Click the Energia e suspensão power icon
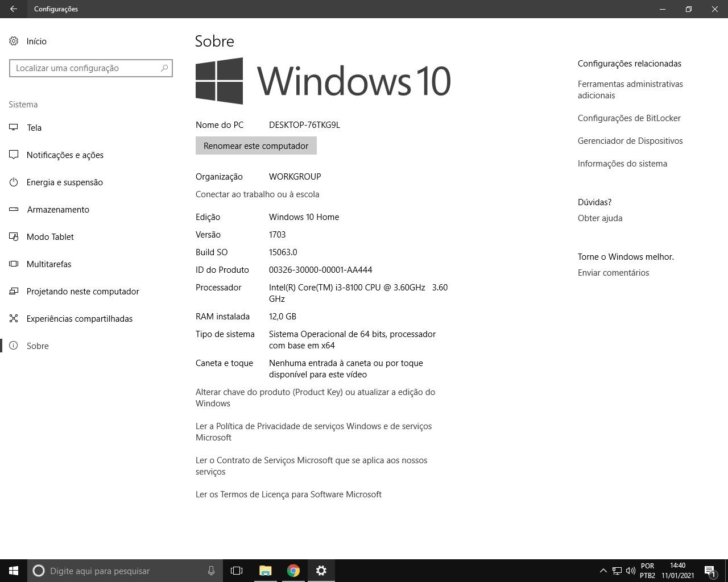 14,182
